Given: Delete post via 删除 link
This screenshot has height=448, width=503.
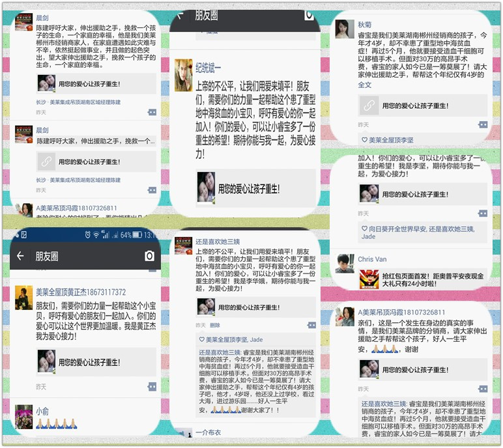Looking at the screenshot, I should tap(215, 325).
